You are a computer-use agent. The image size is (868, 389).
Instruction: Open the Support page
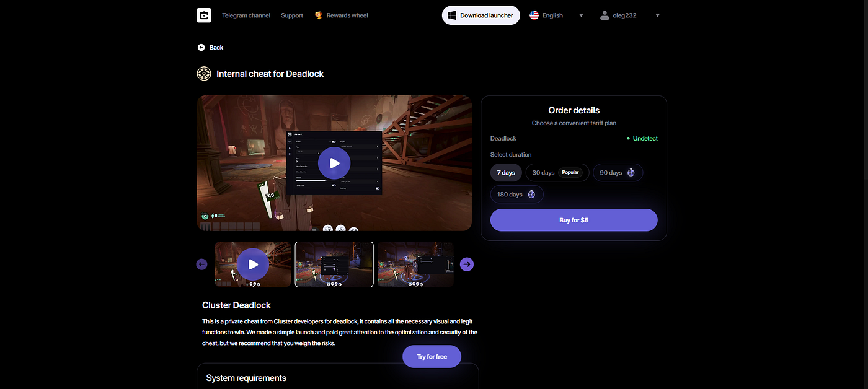pyautogui.click(x=292, y=15)
